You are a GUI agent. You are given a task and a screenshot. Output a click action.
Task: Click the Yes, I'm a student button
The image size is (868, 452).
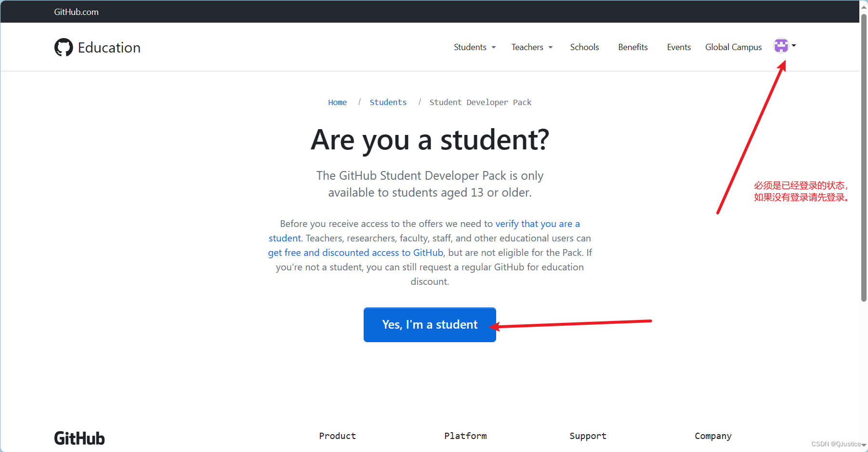click(429, 324)
